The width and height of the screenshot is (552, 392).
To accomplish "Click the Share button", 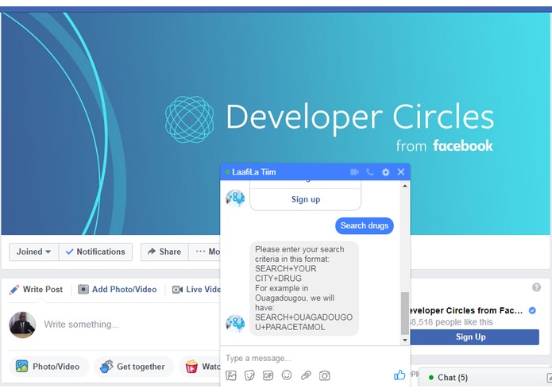I will pyautogui.click(x=164, y=252).
